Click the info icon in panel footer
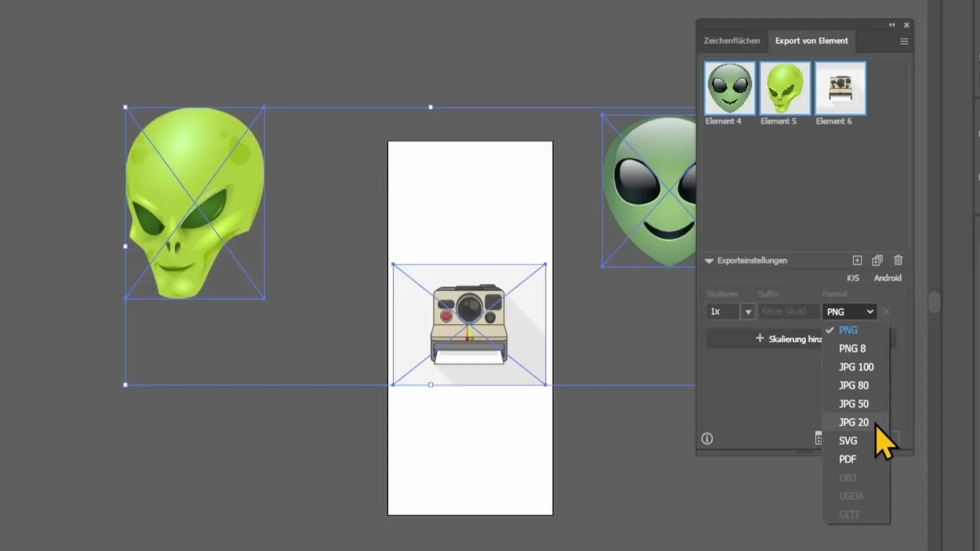 [707, 439]
